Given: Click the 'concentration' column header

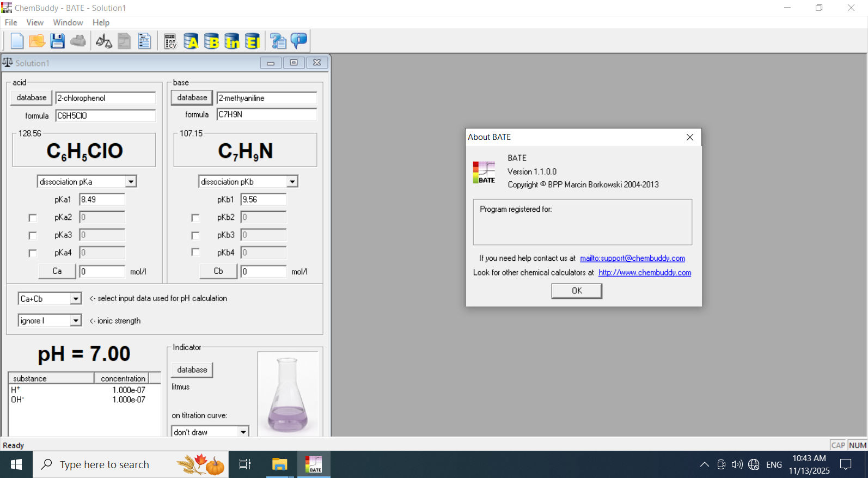Looking at the screenshot, I should point(121,378).
